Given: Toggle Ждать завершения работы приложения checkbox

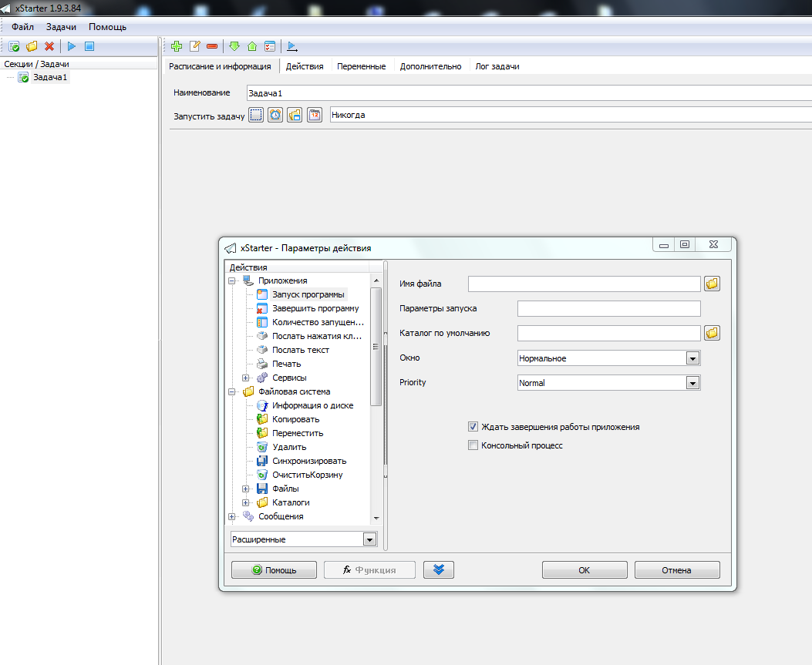Looking at the screenshot, I should click(x=473, y=427).
